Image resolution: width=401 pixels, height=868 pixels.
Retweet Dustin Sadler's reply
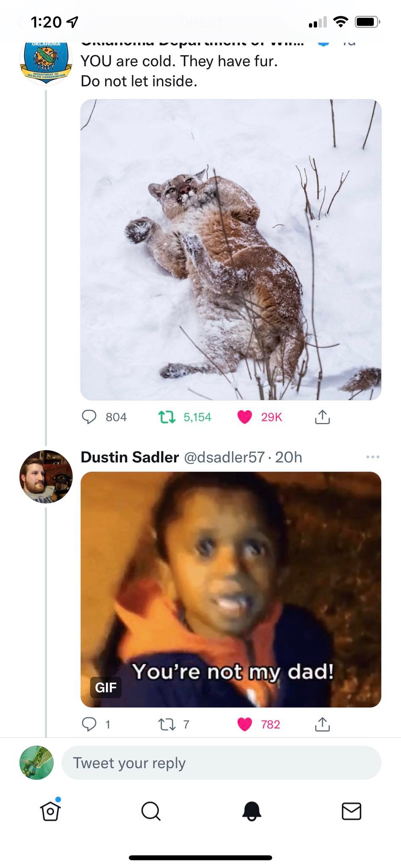click(167, 724)
